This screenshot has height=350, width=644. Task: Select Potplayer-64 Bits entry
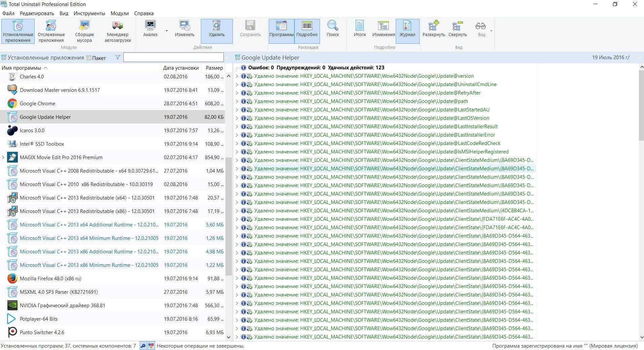(x=112, y=319)
